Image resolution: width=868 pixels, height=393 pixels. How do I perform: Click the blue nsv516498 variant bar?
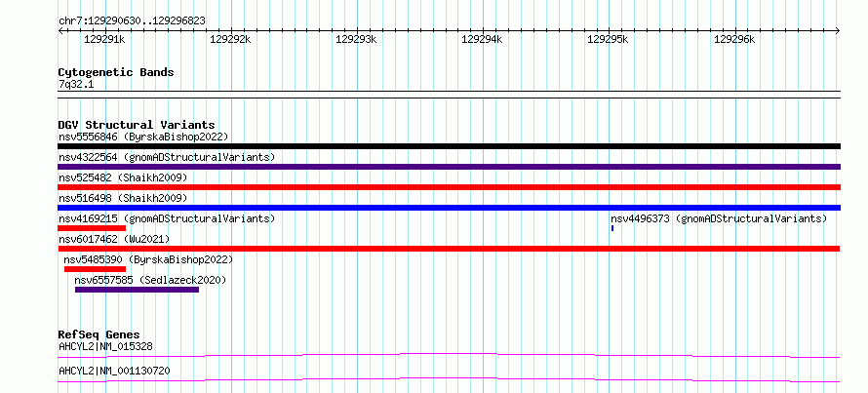[449, 208]
